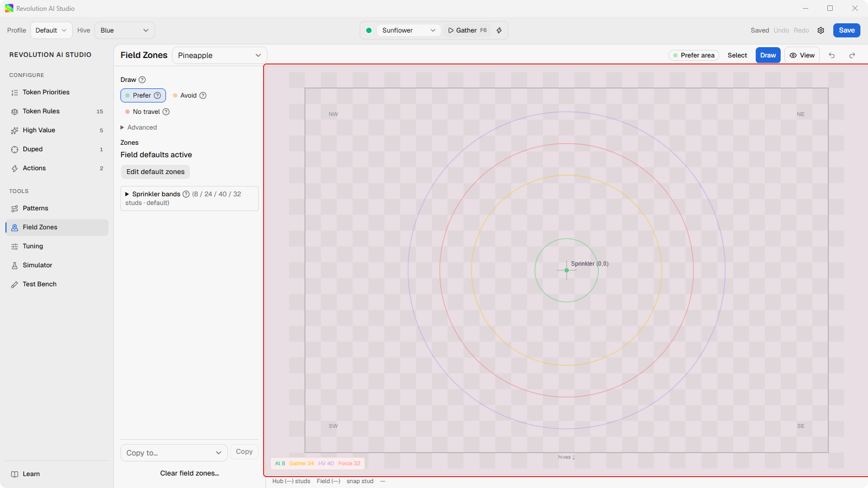The image size is (868, 488).
Task: Click the canvas undo arrow icon
Action: (x=832, y=55)
